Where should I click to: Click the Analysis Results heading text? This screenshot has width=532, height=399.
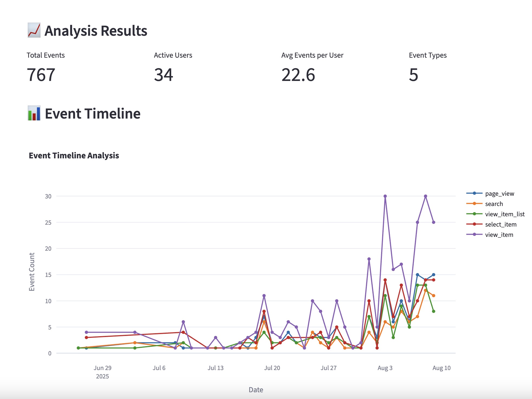click(96, 31)
